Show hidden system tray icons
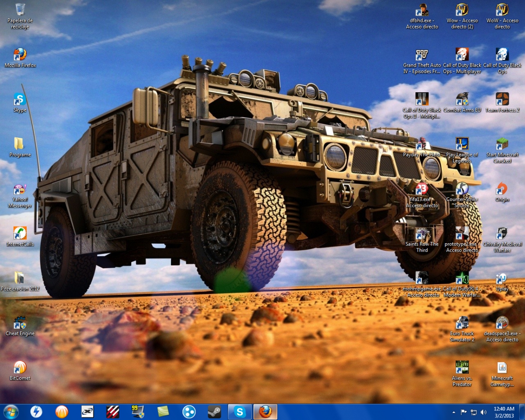The height and width of the screenshot is (420, 525). click(x=453, y=412)
